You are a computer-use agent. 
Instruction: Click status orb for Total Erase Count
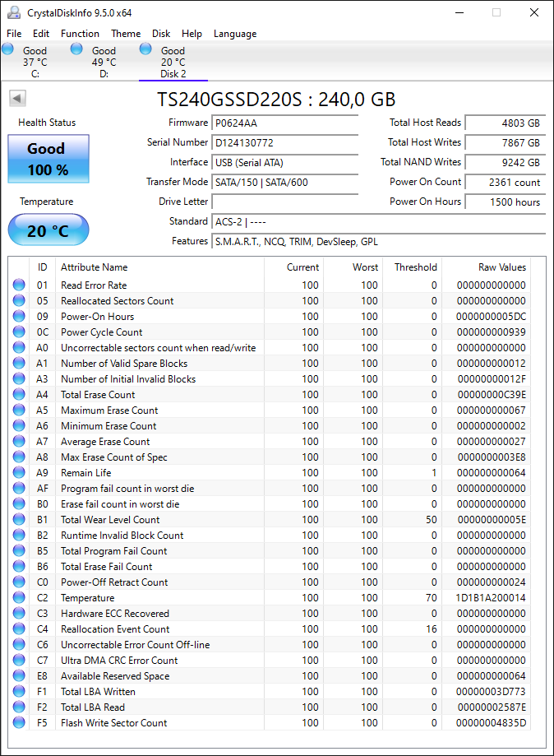coord(19,394)
